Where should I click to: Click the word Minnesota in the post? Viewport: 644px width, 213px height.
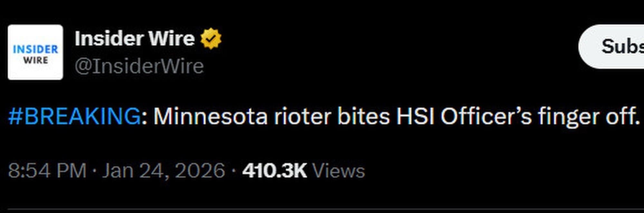pyautogui.click(x=210, y=116)
